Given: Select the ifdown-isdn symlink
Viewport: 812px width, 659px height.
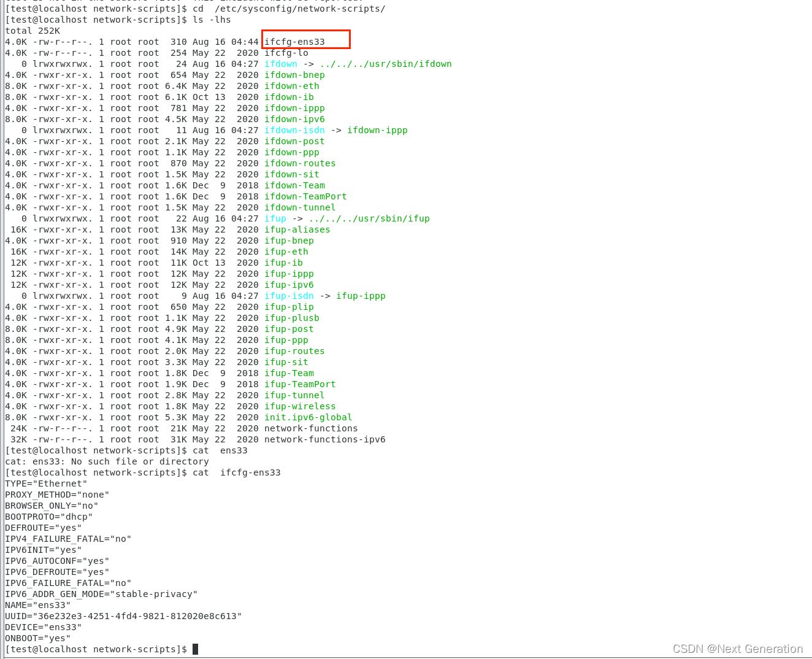Looking at the screenshot, I should 294,130.
